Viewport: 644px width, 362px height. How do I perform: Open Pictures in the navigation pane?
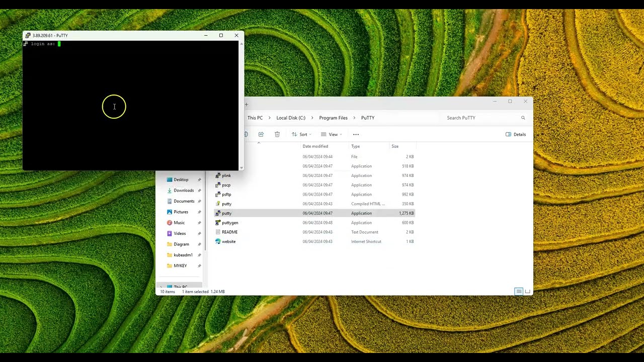[181, 212]
